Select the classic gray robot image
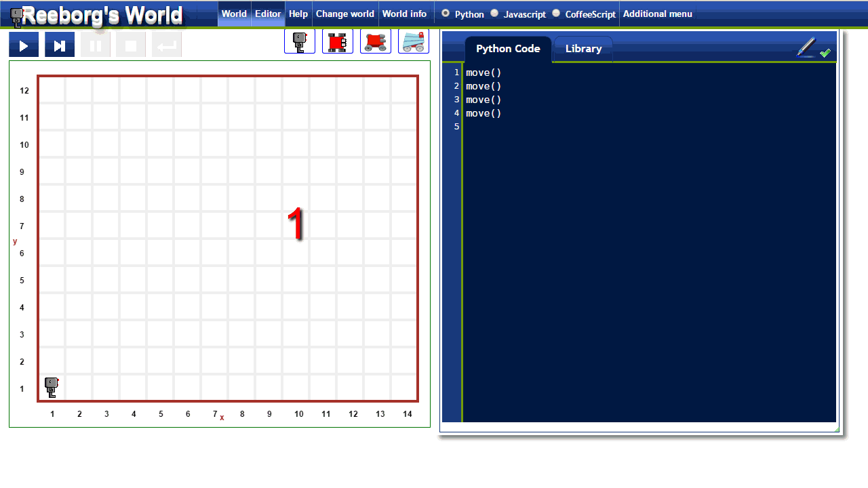 pos(300,41)
